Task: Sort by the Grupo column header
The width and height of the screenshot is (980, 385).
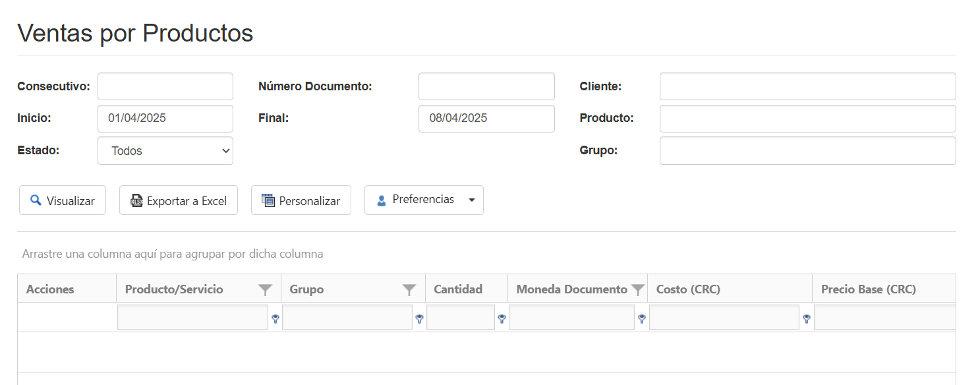Action: pos(306,289)
